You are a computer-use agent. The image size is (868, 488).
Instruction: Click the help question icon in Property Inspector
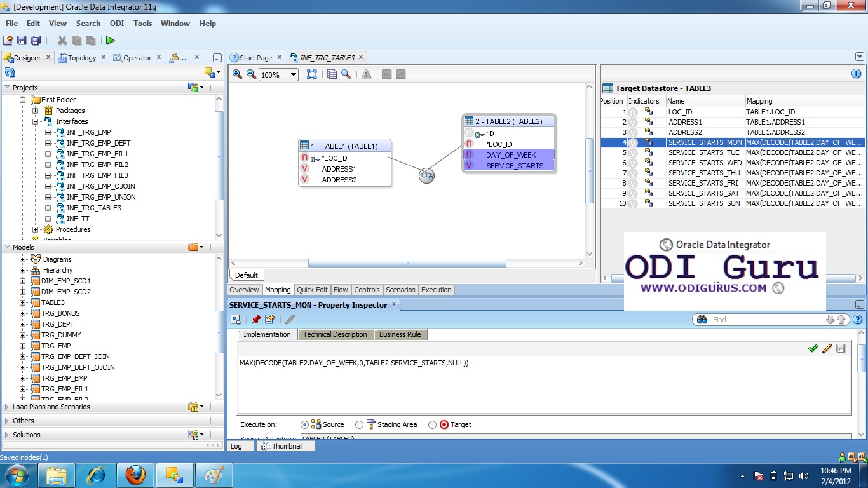(857, 320)
